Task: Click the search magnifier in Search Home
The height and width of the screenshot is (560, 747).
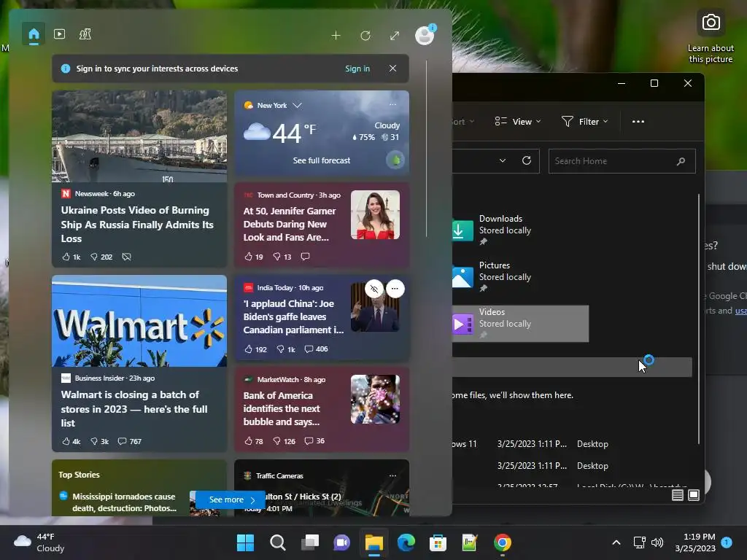Action: tap(681, 161)
